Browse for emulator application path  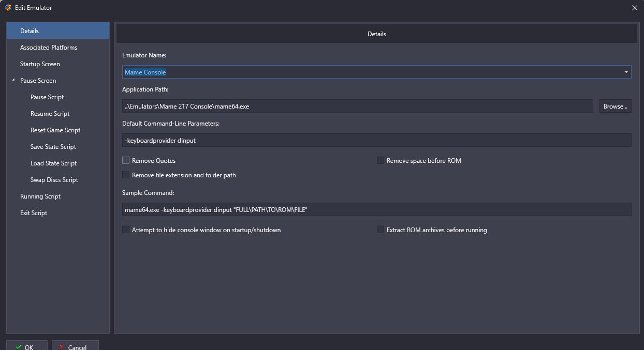(x=616, y=106)
